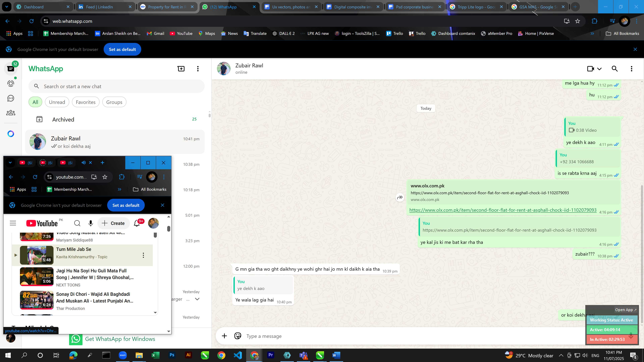This screenshot has width=644, height=362.
Task: Switch to Property for Rent tab
Action: 167,7
